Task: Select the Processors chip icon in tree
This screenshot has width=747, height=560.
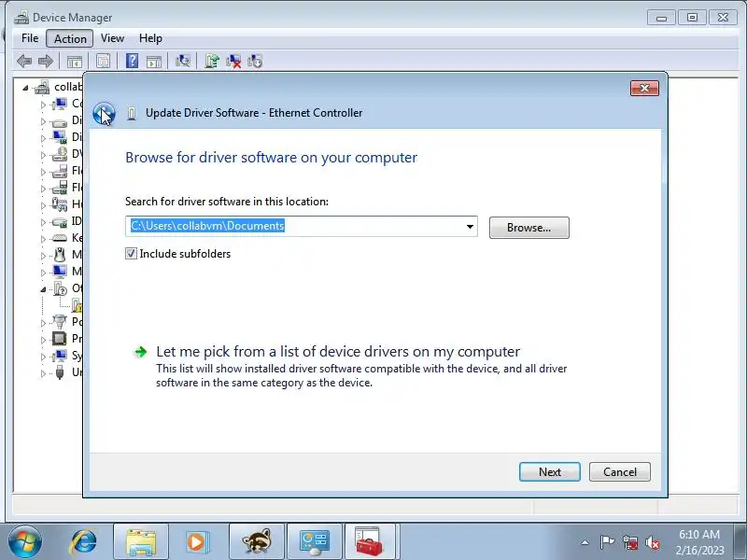Action: 60,339
